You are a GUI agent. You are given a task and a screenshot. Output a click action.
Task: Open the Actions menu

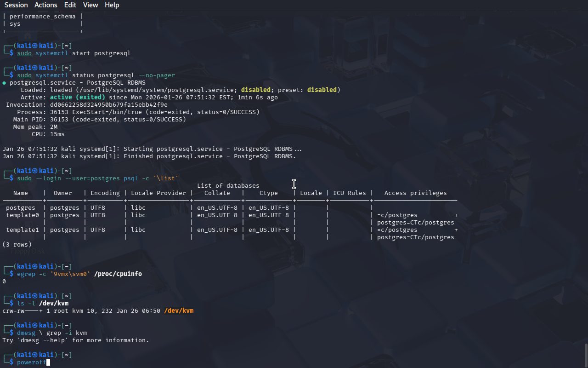46,5
